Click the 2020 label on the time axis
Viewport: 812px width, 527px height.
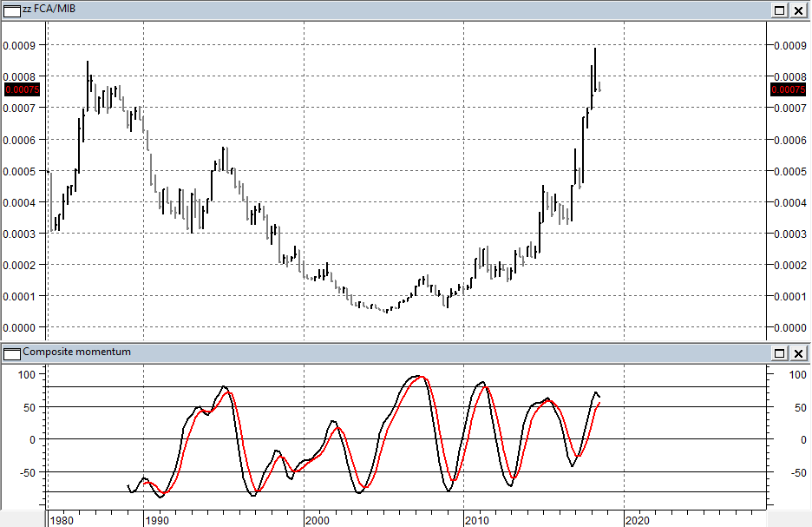point(638,520)
